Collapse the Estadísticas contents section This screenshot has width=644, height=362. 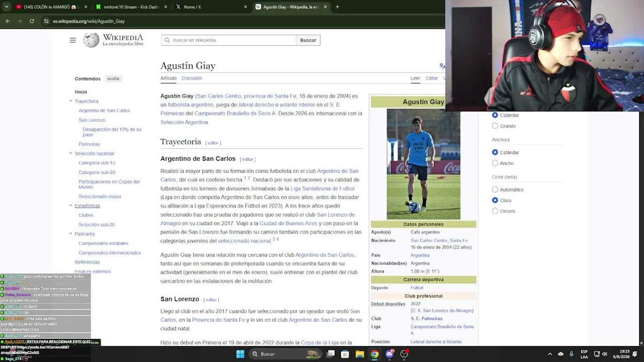[x=71, y=206]
